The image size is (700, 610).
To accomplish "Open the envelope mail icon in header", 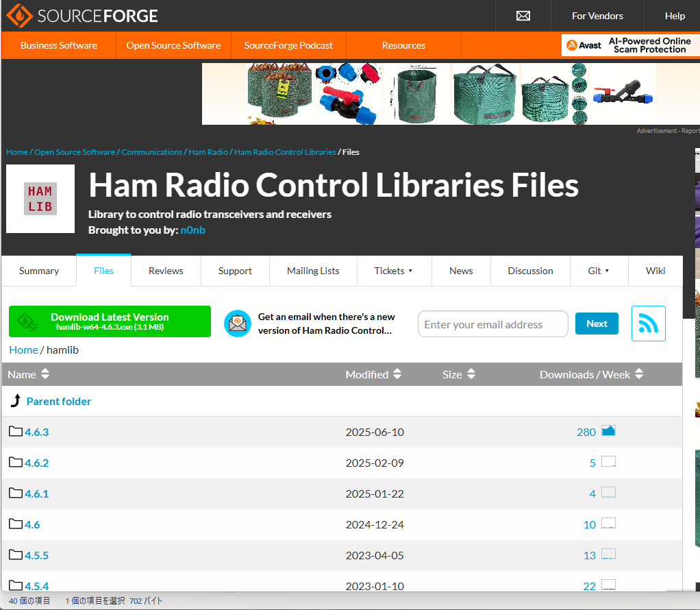I will [523, 16].
